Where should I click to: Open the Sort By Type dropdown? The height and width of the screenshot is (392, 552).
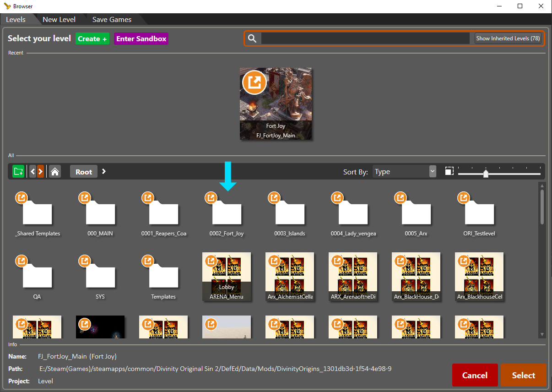pos(404,172)
